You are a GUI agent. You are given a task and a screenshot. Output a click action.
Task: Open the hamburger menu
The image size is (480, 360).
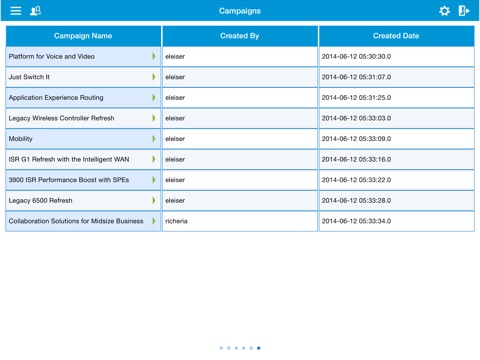coord(16,11)
